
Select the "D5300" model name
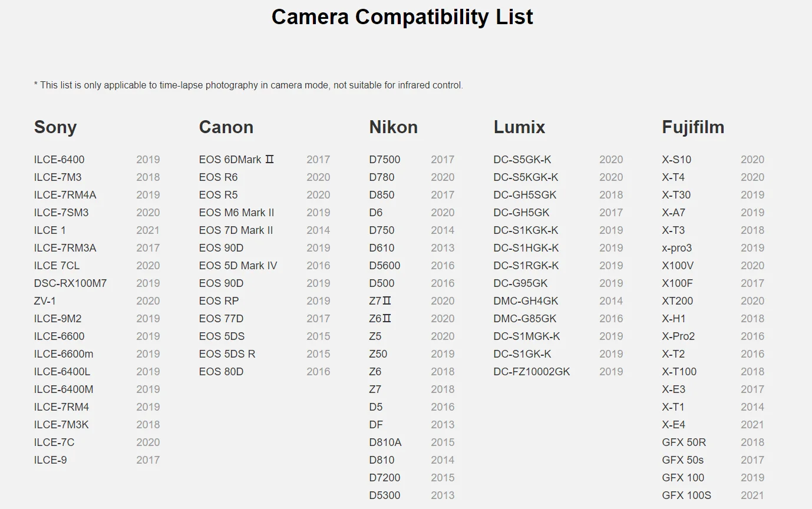(385, 495)
